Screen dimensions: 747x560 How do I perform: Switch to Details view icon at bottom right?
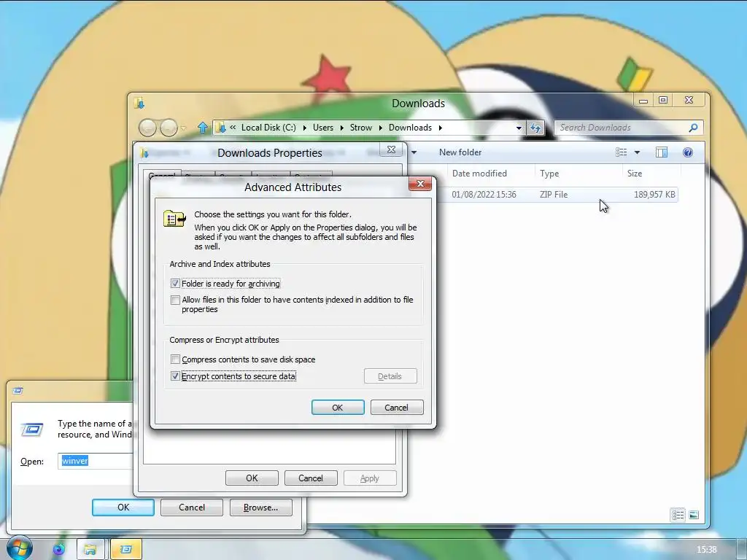678,516
